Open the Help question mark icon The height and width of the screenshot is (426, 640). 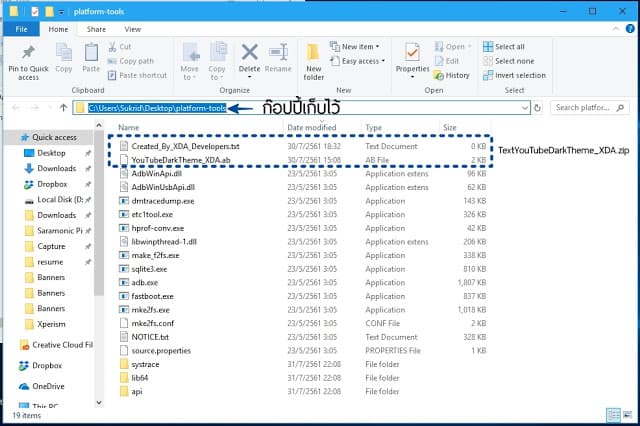click(x=630, y=29)
